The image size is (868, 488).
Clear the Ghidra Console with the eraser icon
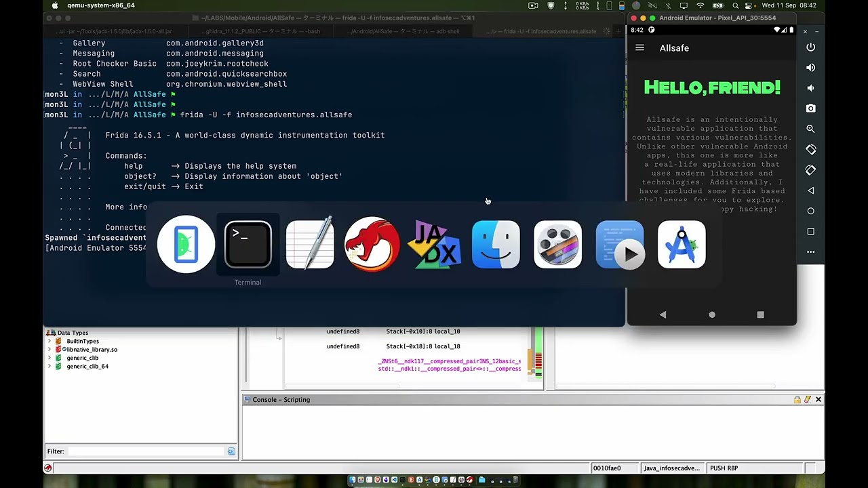click(x=808, y=400)
